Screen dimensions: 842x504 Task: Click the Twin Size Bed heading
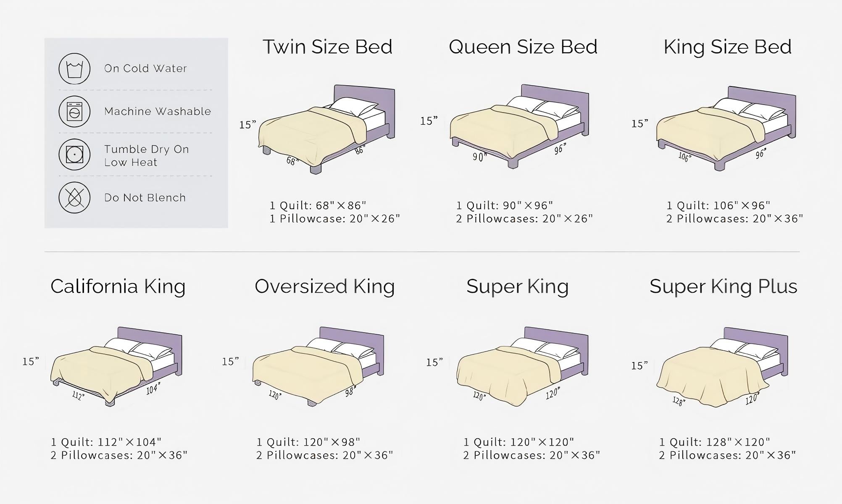click(327, 47)
